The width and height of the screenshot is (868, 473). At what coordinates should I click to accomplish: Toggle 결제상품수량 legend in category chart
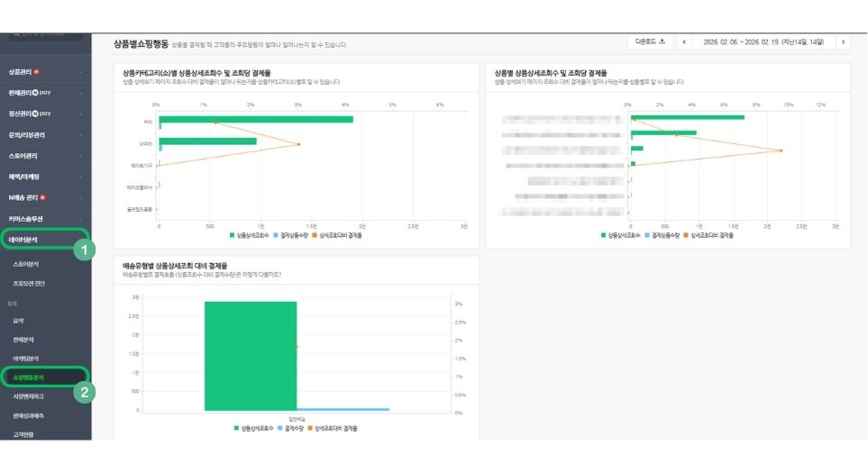click(x=291, y=235)
